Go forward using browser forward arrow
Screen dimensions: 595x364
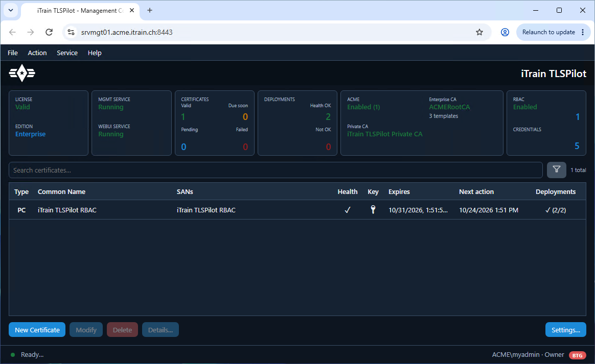click(31, 32)
